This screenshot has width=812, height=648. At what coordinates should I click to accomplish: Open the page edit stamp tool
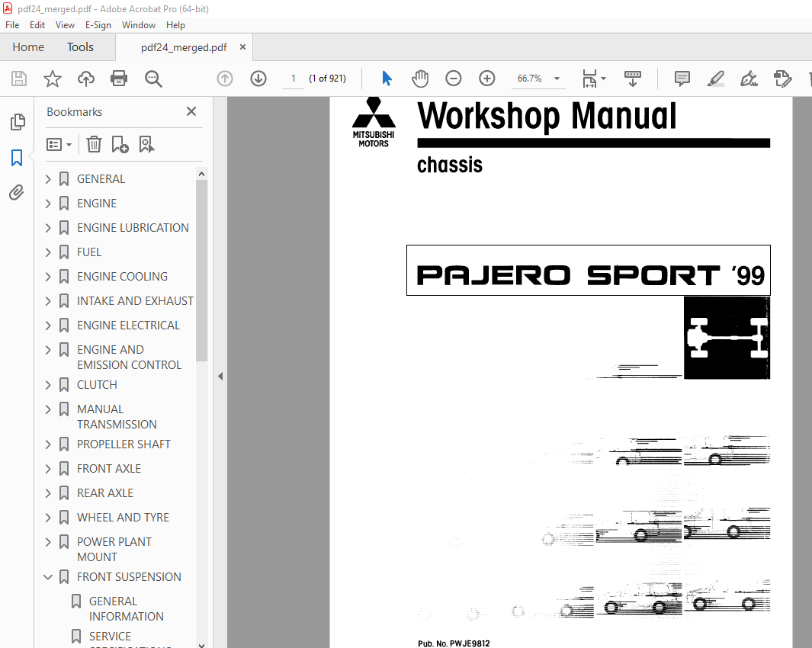pyautogui.click(x=782, y=79)
